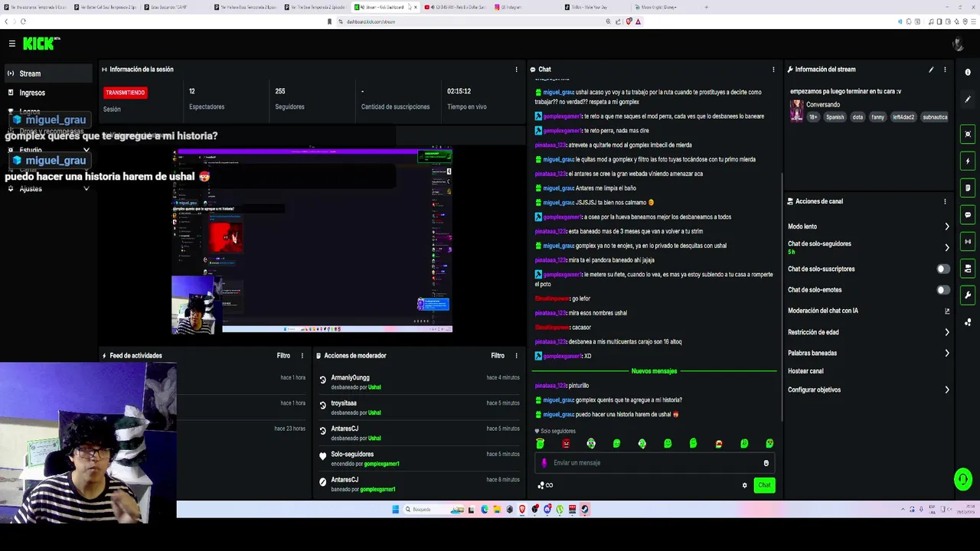This screenshot has width=980, height=551.
Task: Open emote picker in message box
Action: pyautogui.click(x=766, y=463)
